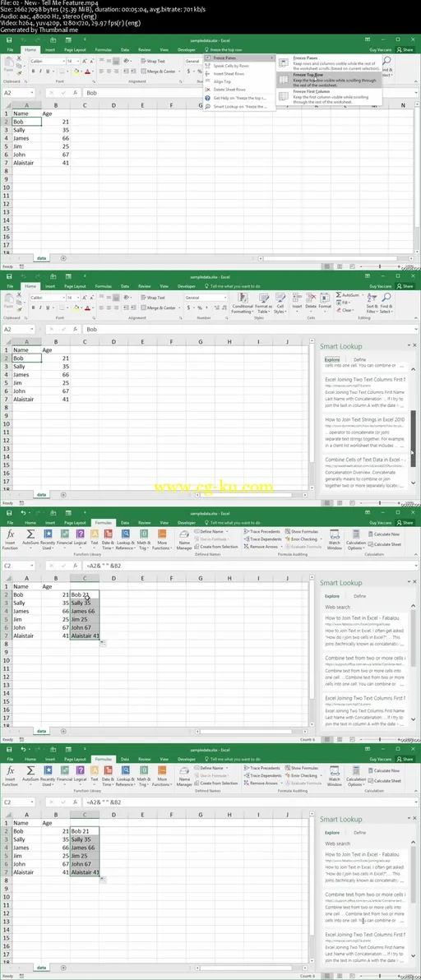This screenshot has height=980, width=421.
Task: Open Logical functions where pointer hovers cell C2
Action: (x=80, y=538)
